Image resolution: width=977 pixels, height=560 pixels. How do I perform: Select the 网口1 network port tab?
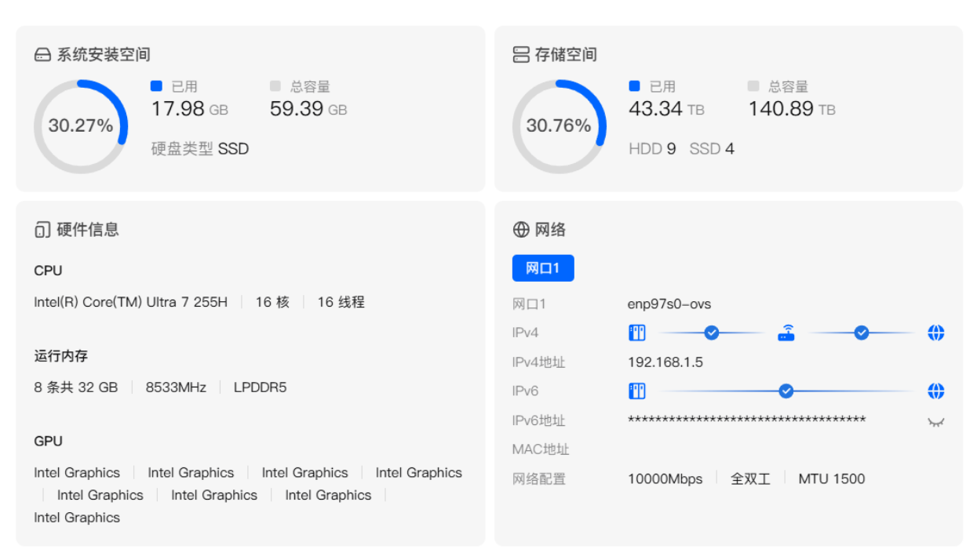point(543,268)
